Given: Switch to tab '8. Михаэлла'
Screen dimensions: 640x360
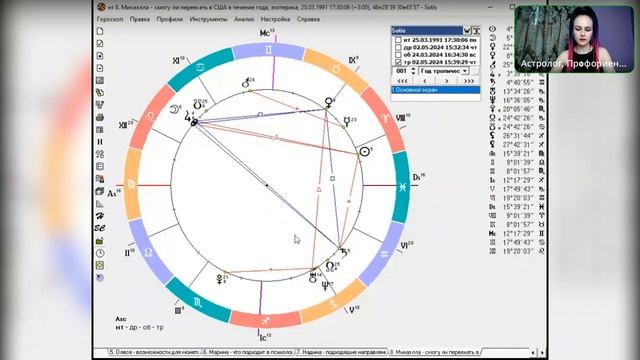Looking at the screenshot, I should point(434,352).
